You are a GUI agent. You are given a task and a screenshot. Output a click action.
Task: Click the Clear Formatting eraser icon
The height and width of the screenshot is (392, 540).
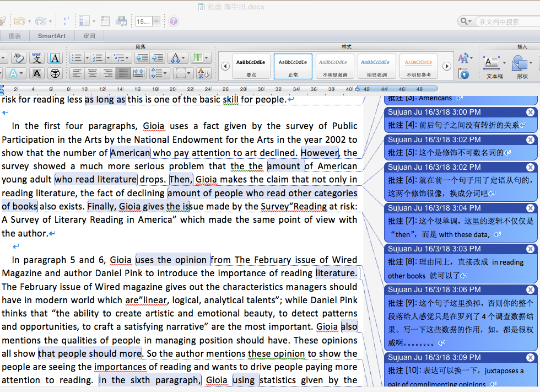19,58
